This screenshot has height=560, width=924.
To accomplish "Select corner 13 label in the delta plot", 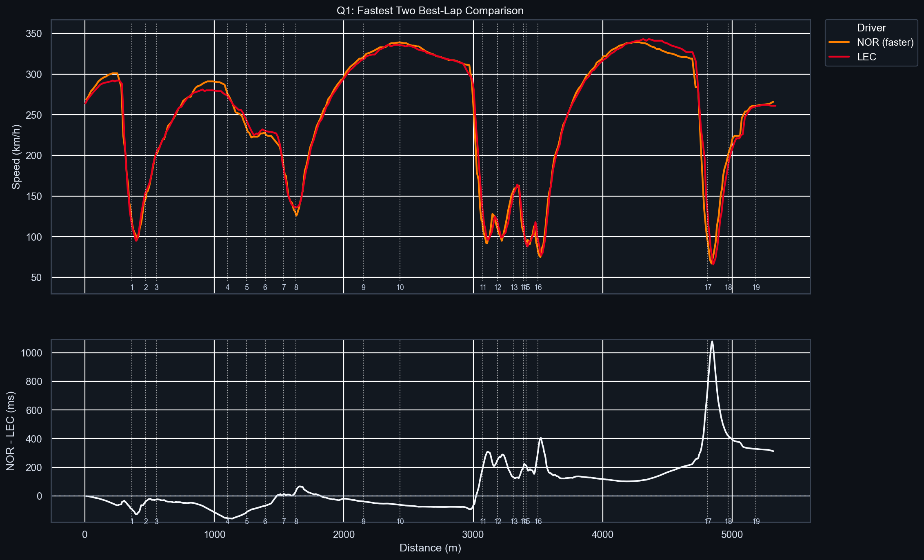I will 514,521.
